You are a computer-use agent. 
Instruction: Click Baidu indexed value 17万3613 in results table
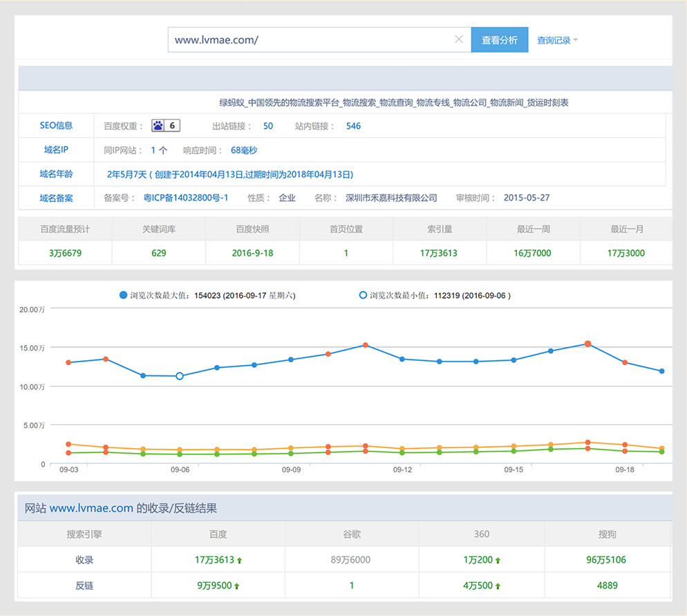[214, 560]
